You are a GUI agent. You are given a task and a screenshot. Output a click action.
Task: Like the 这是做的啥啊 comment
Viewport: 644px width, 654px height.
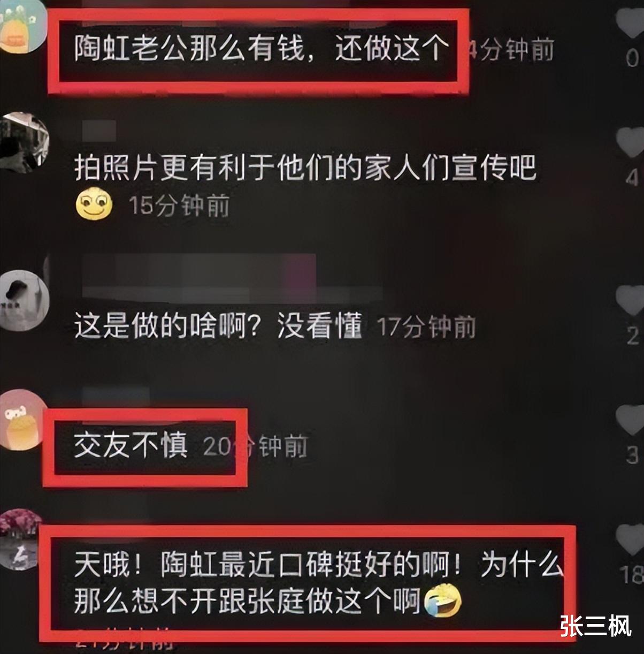coord(630,299)
